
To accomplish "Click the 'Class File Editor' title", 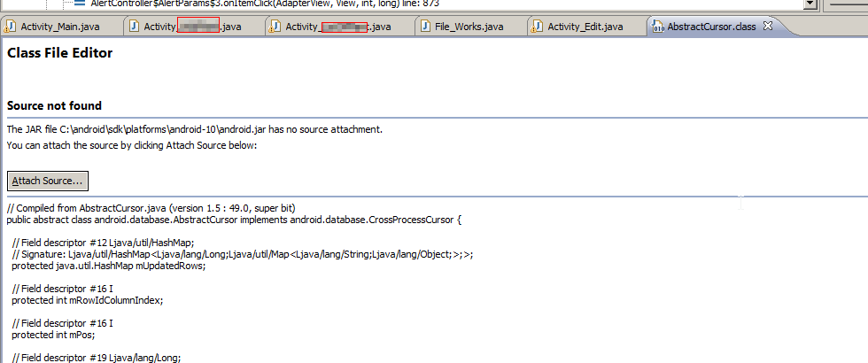I will point(60,53).
